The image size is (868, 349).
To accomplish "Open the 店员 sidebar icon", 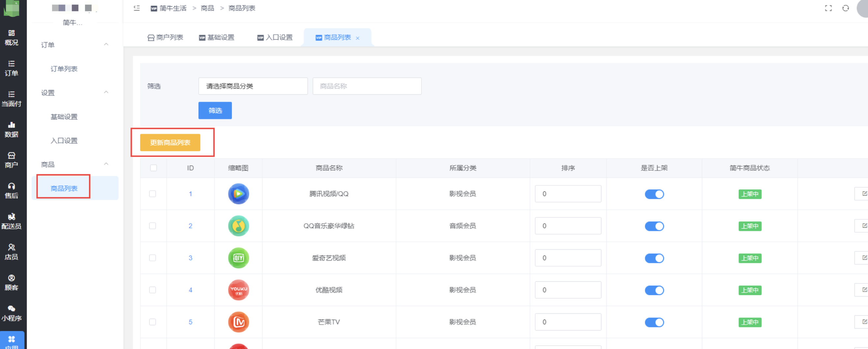I will tap(12, 252).
